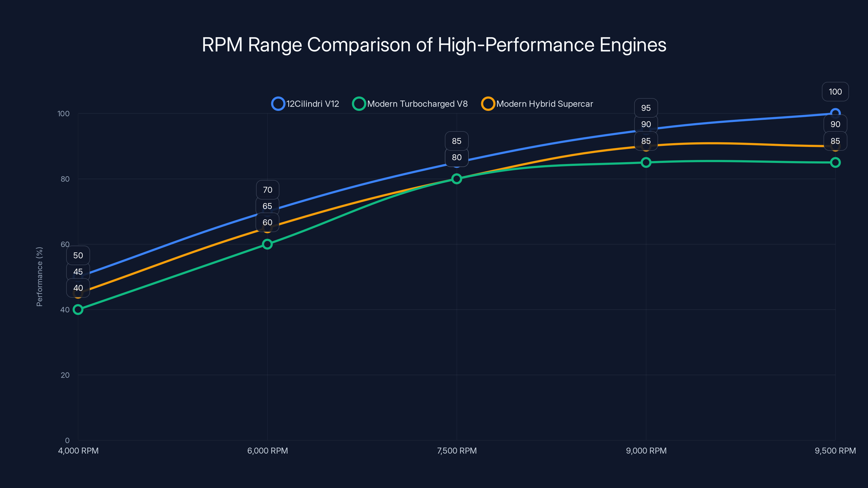This screenshot has height=488, width=868.
Task: Click the 6,000 RPM axis label
Action: (267, 451)
